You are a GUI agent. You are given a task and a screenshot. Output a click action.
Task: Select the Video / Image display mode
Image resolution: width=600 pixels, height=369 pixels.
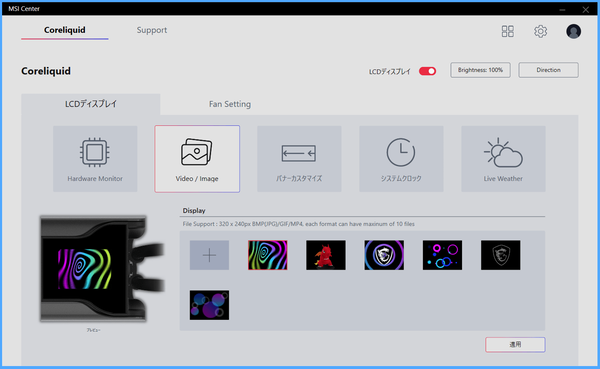[197, 159]
